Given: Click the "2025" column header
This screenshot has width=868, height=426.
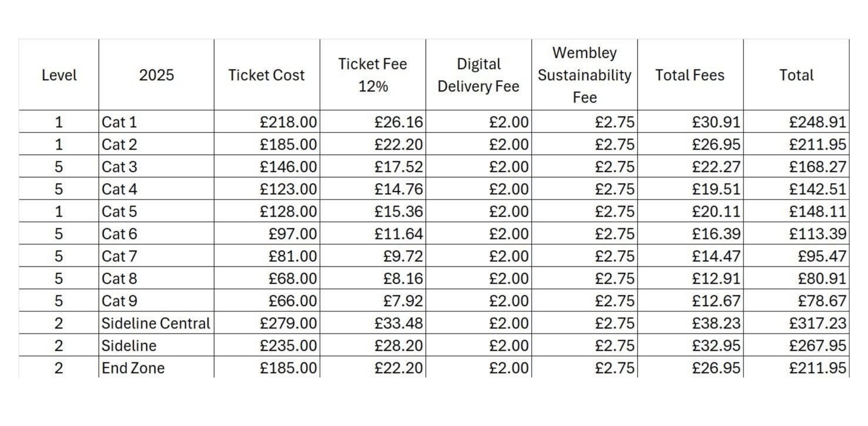Looking at the screenshot, I should (156, 75).
